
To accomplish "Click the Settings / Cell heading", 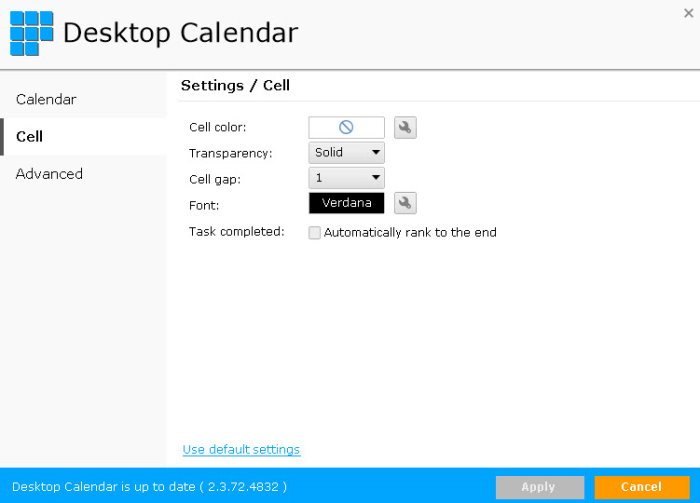I will tap(235, 85).
